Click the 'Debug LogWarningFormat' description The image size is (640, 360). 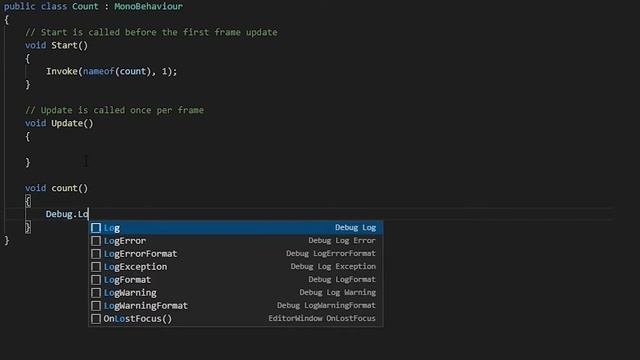[x=327, y=305]
